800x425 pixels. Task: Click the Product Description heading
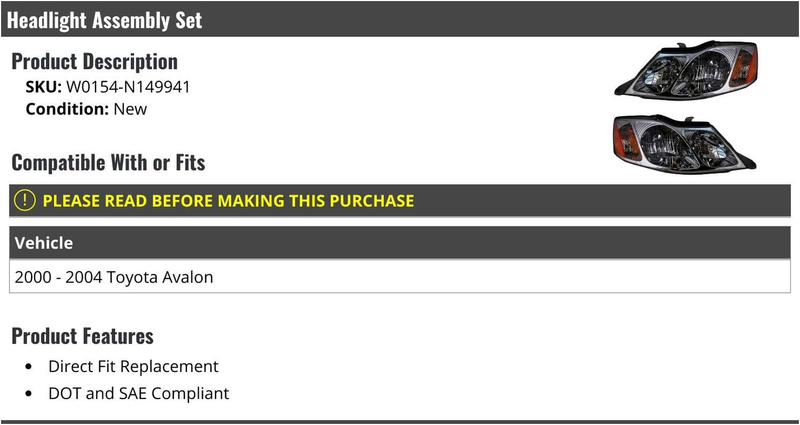(94, 61)
